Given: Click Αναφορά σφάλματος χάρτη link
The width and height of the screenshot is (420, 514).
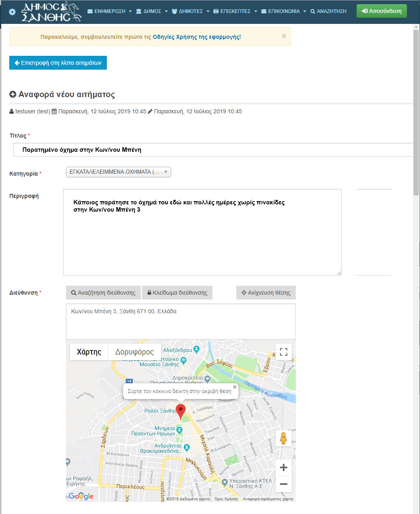Looking at the screenshot, I should pyautogui.click(x=268, y=499).
